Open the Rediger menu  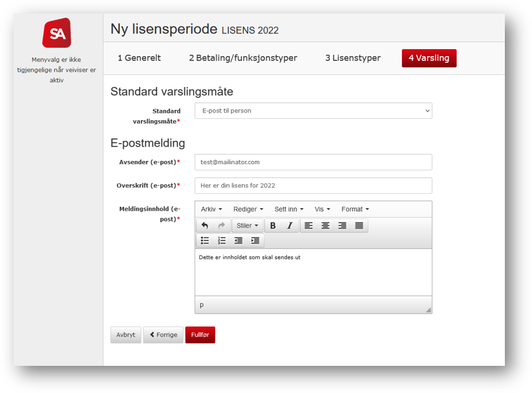[248, 209]
